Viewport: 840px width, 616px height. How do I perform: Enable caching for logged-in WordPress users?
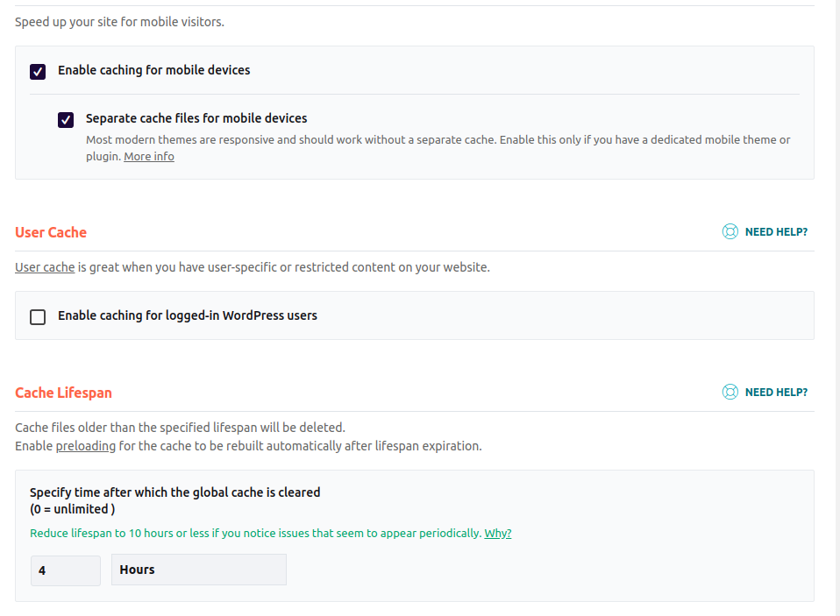38,316
